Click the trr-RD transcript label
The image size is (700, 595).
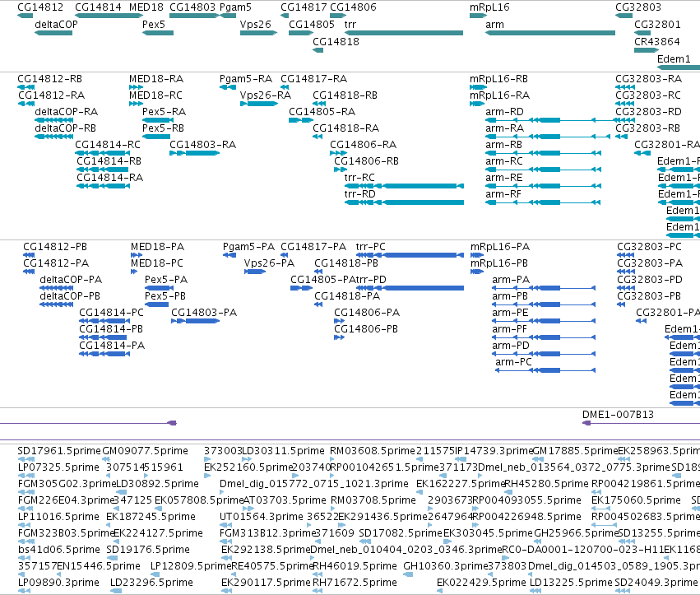click(x=359, y=194)
